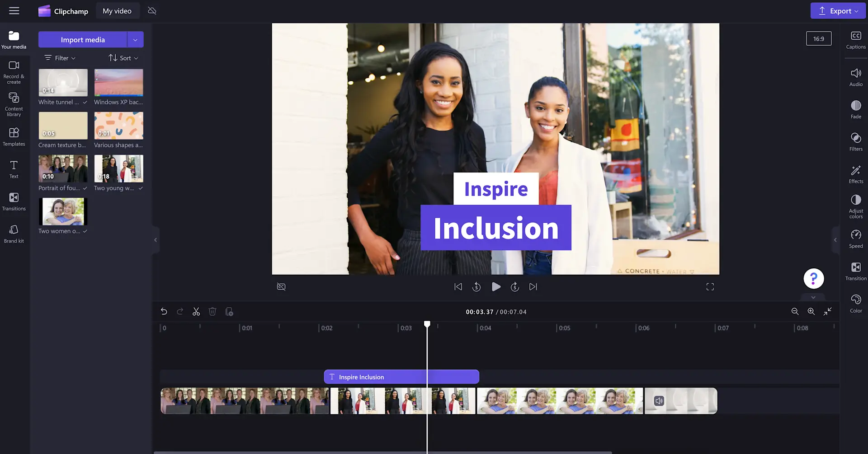Open the help question mark button
The width and height of the screenshot is (868, 454).
tap(813, 279)
